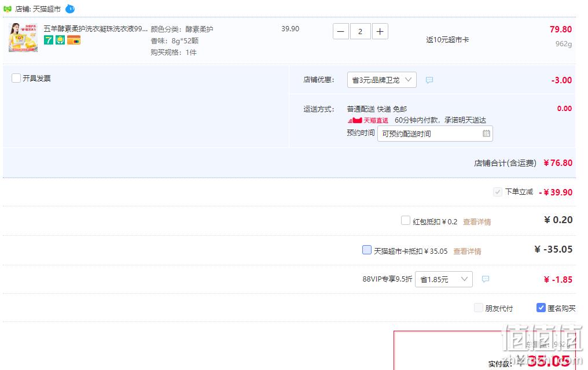Click the 60分钟内付款，承诺明天送达 notice

[x=440, y=120]
